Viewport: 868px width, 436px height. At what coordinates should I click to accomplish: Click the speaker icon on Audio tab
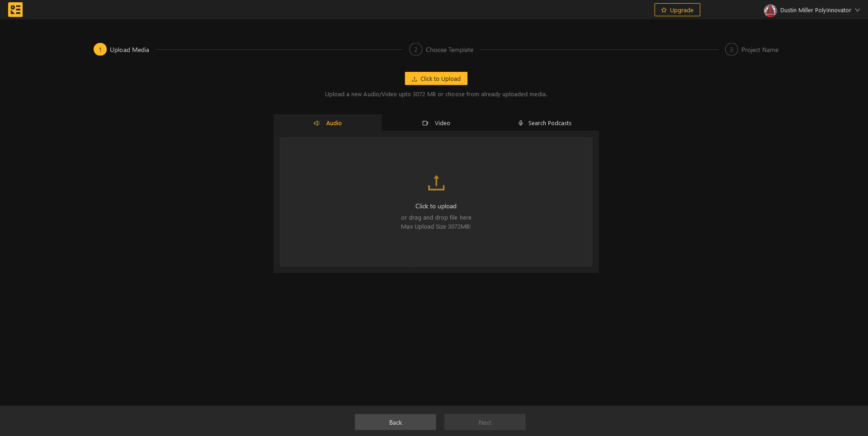[316, 123]
